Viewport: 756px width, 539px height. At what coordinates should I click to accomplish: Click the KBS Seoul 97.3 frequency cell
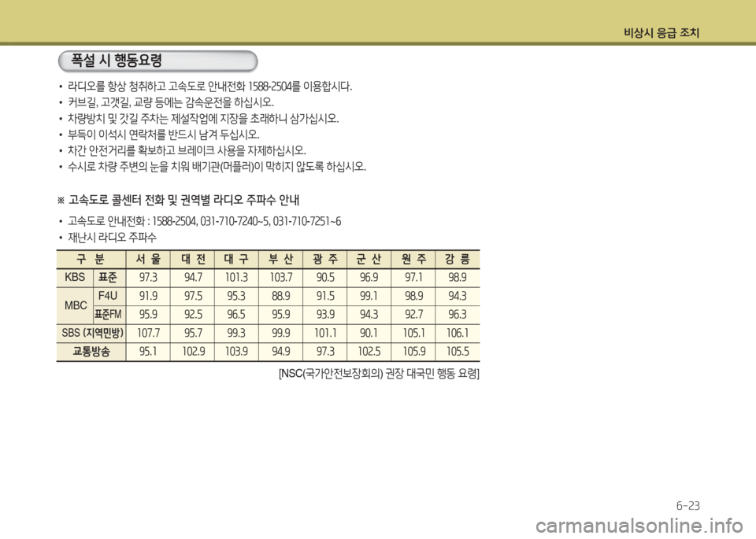pos(148,278)
